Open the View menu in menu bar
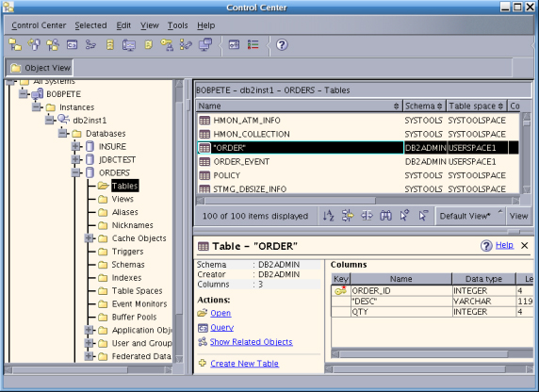The height and width of the screenshot is (392, 539). tap(150, 25)
